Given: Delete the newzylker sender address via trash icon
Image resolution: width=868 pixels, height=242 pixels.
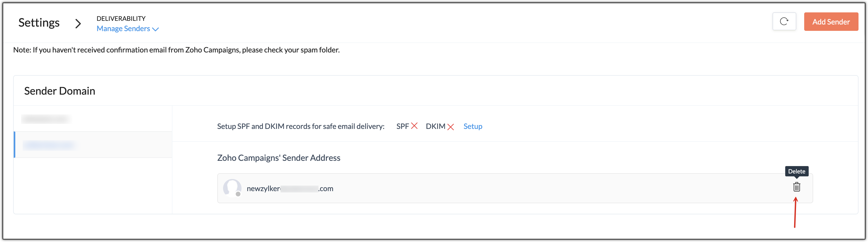Looking at the screenshot, I should click(x=796, y=187).
